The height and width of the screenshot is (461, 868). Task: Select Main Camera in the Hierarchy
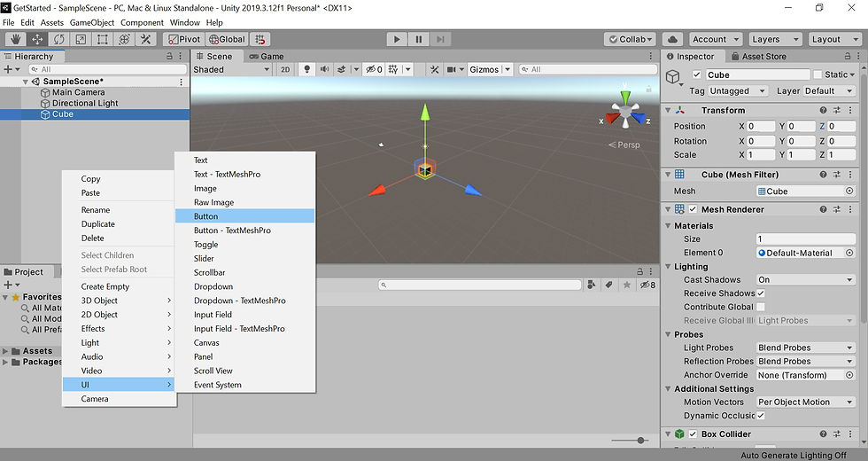(x=78, y=92)
